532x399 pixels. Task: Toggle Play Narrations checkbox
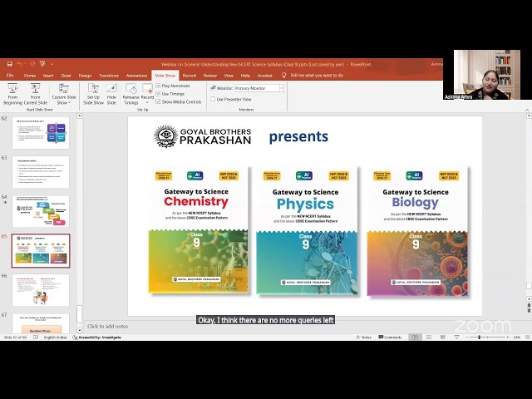(x=158, y=86)
